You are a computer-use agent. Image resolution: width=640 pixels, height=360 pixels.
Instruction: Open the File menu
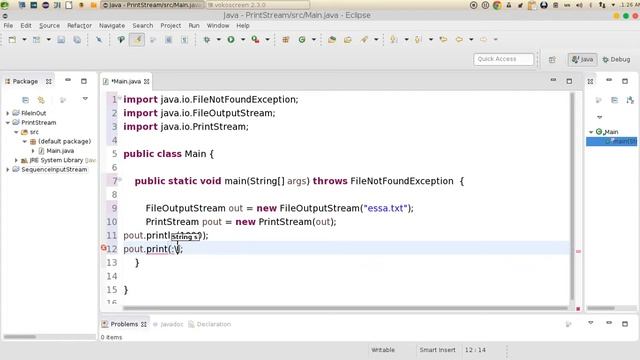click(x=8, y=25)
